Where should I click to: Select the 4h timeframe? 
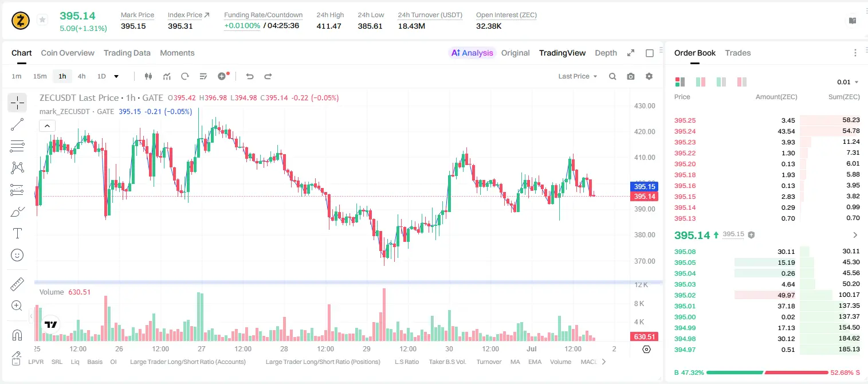81,76
